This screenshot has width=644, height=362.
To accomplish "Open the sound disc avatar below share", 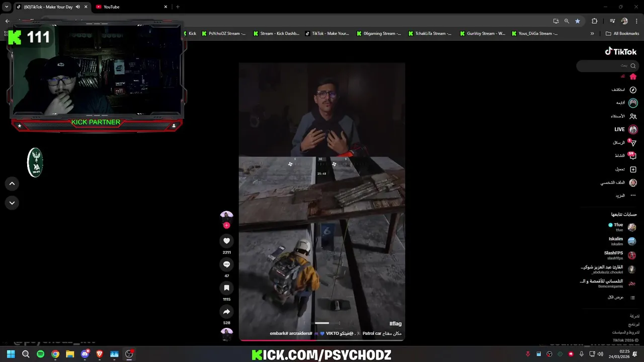I will tap(227, 334).
